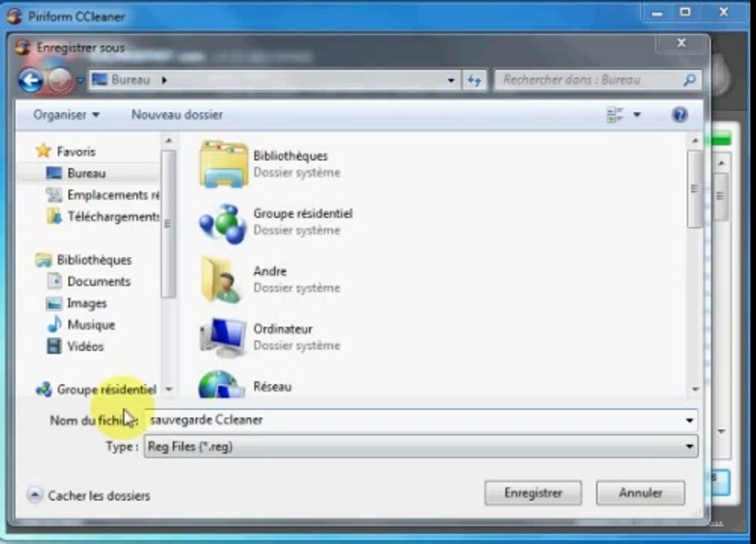The height and width of the screenshot is (544, 756).
Task: Open address bar previous locations dropdown
Action: 451,81
